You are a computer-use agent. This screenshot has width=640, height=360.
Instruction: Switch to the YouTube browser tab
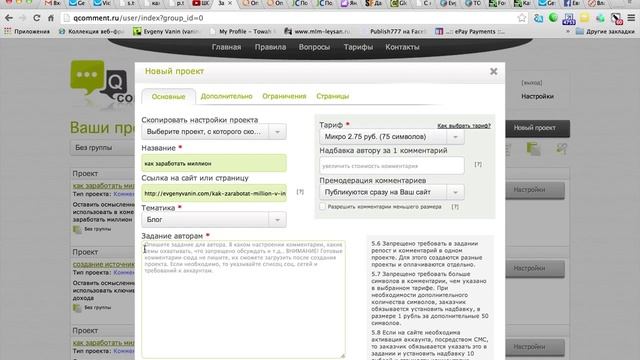[x=200, y=3]
